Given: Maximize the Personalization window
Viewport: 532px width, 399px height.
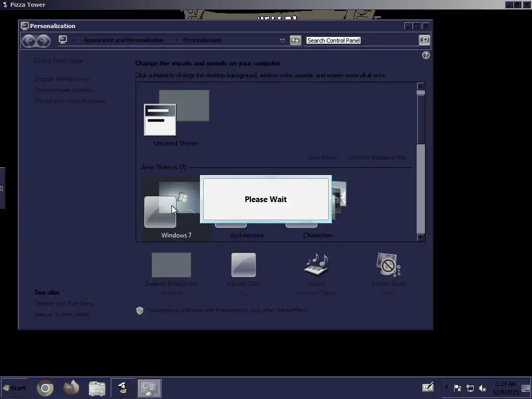Looking at the screenshot, I should (x=416, y=26).
